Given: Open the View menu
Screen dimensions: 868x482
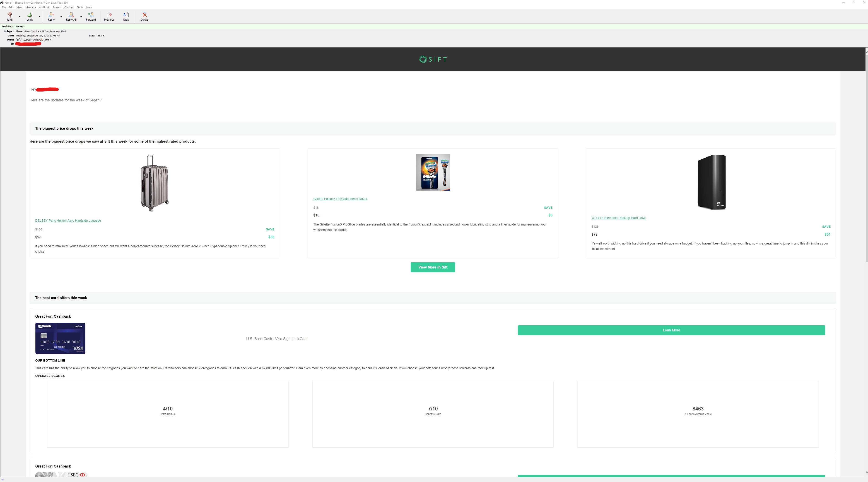Looking at the screenshot, I should pyautogui.click(x=19, y=7).
